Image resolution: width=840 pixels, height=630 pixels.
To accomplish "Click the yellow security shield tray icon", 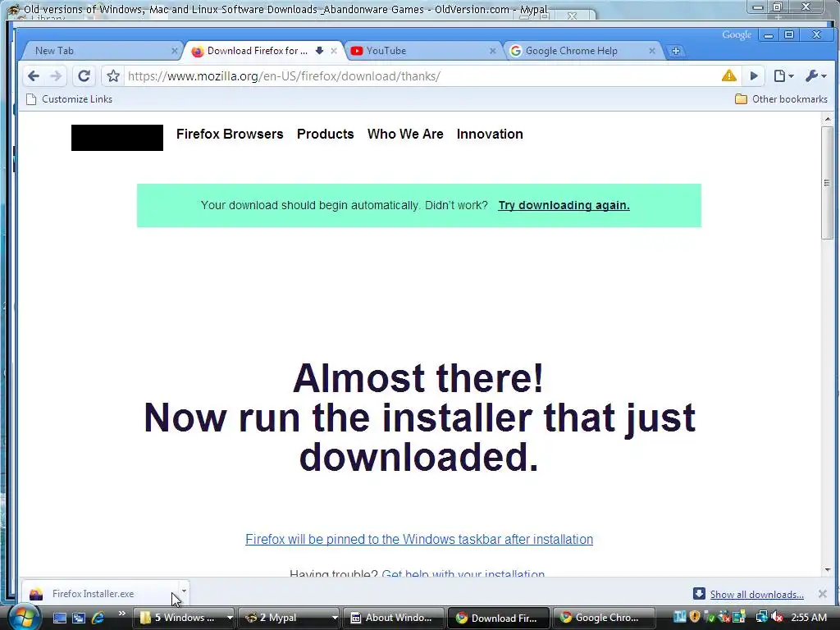I will click(x=695, y=617).
